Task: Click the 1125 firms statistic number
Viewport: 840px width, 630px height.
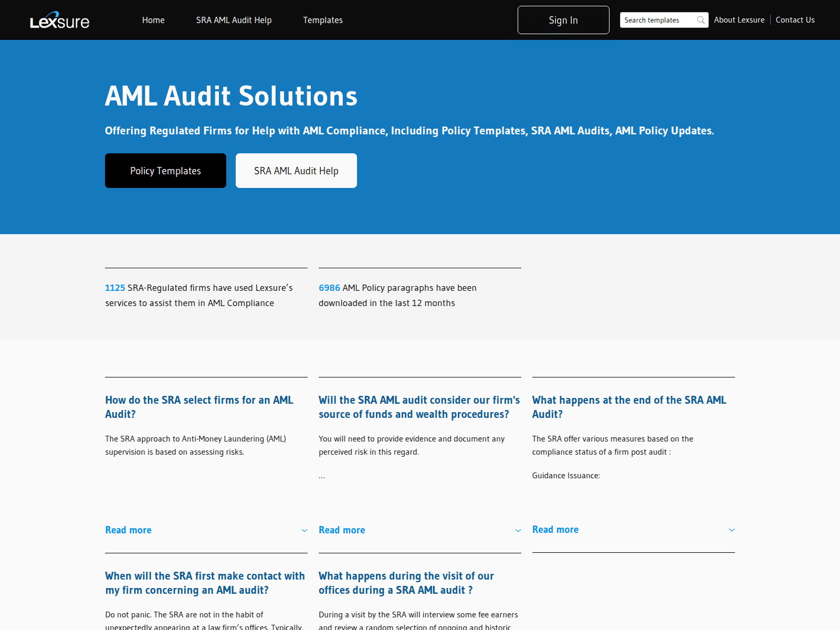Action: (x=115, y=288)
